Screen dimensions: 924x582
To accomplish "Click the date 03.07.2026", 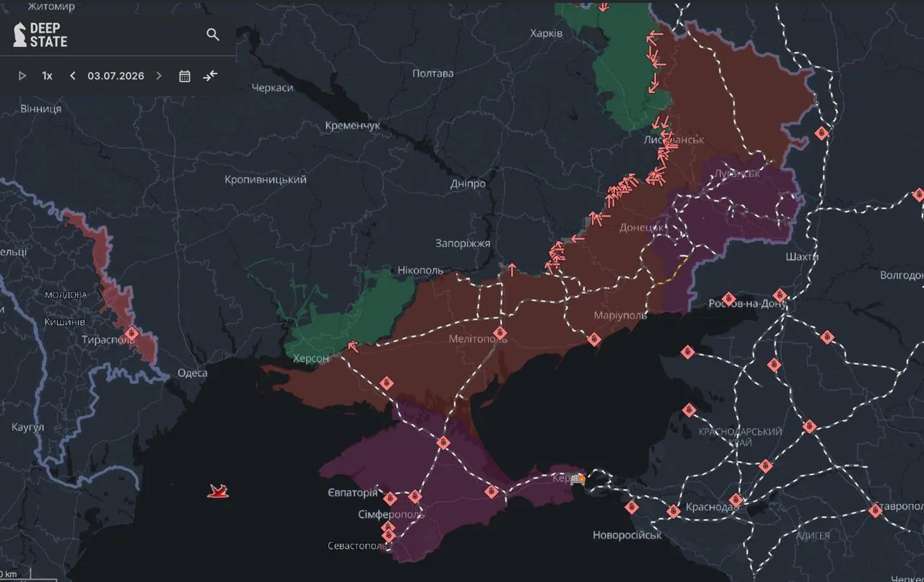I will (115, 76).
